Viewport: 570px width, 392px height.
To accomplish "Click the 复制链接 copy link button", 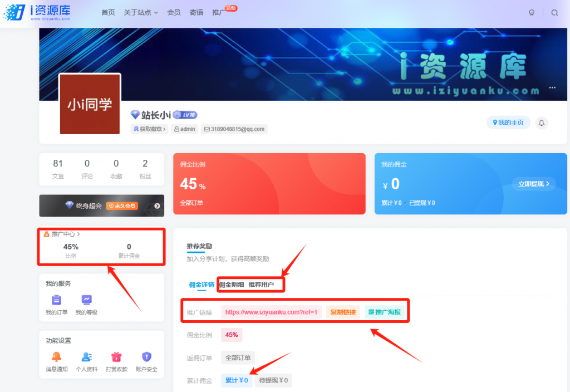I will click(343, 312).
